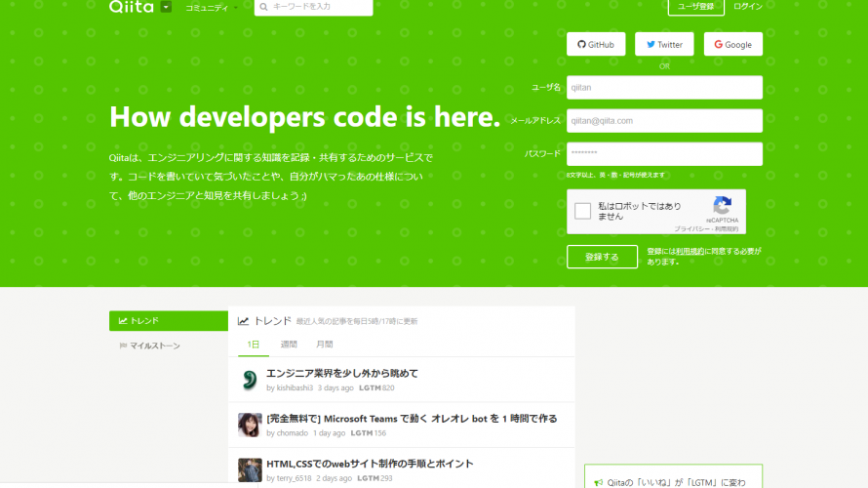Expand the コミュニティ menu

211,8
